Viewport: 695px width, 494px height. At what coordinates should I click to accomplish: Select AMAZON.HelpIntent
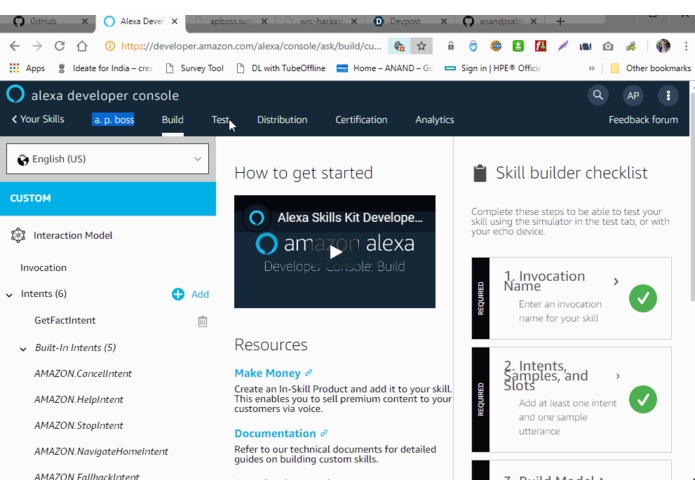coord(78,400)
